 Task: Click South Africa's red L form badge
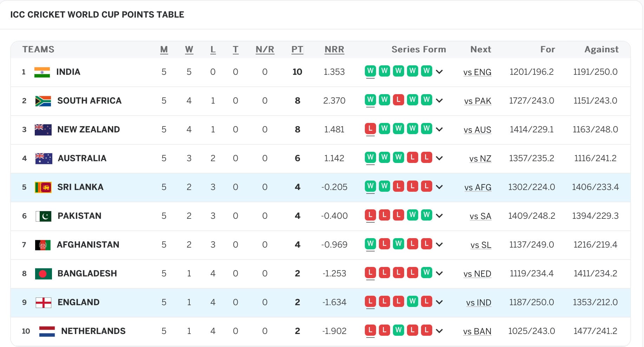398,100
